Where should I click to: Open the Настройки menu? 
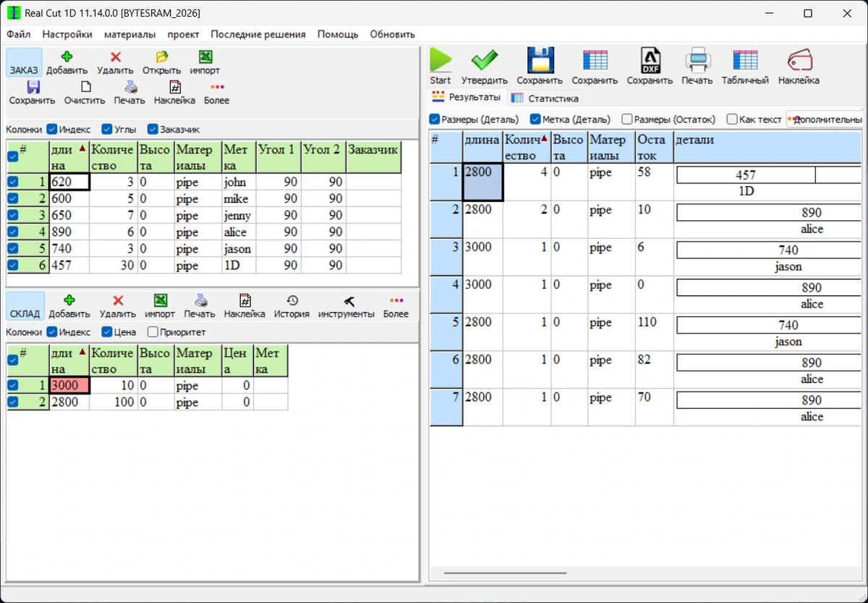(67, 34)
